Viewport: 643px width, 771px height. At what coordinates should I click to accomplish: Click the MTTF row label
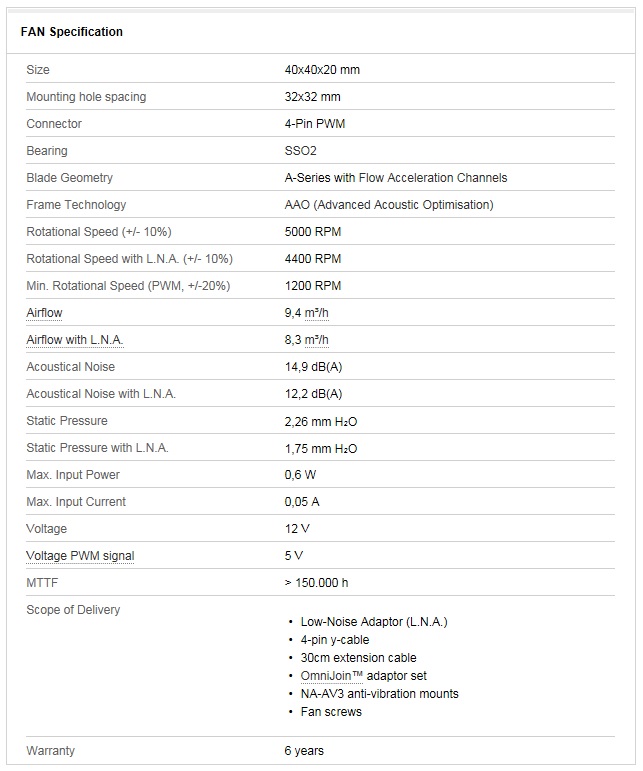pyautogui.click(x=42, y=583)
